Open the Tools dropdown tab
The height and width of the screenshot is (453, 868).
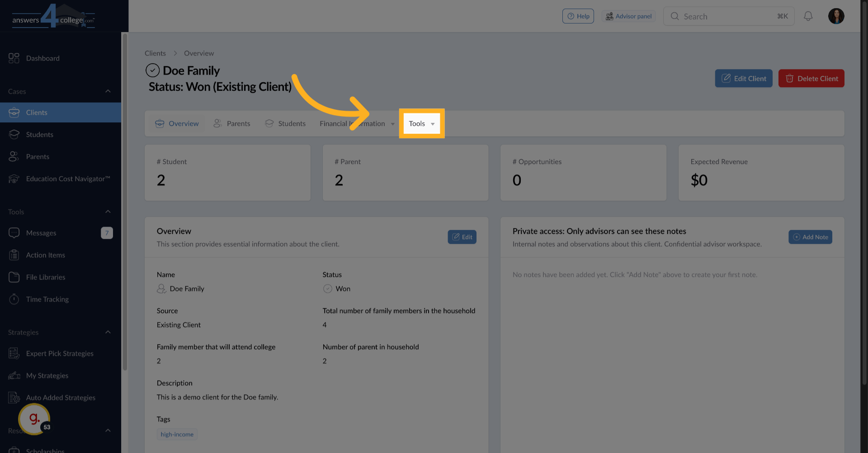(421, 124)
